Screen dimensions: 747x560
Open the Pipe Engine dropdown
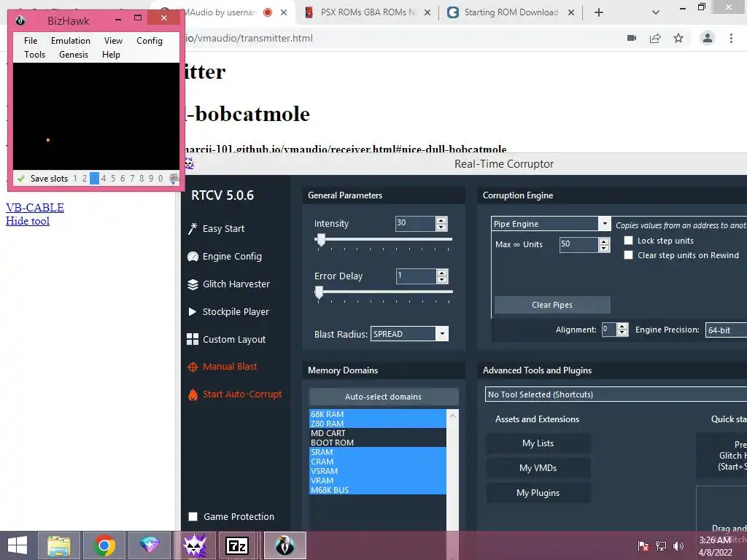pyautogui.click(x=605, y=224)
